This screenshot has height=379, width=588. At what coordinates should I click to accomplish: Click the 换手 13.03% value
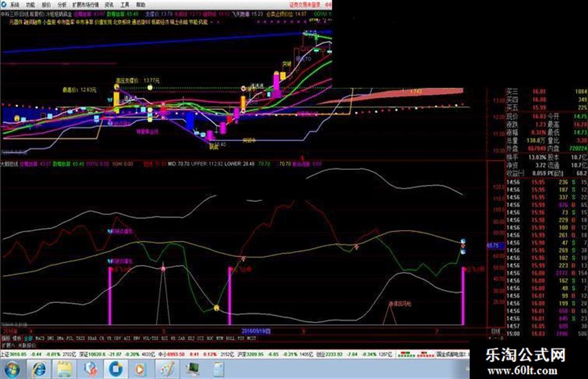537,157
